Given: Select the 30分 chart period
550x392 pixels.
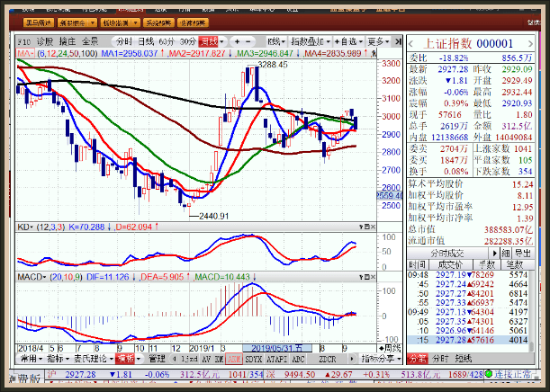Looking at the screenshot, I should coord(187,42).
